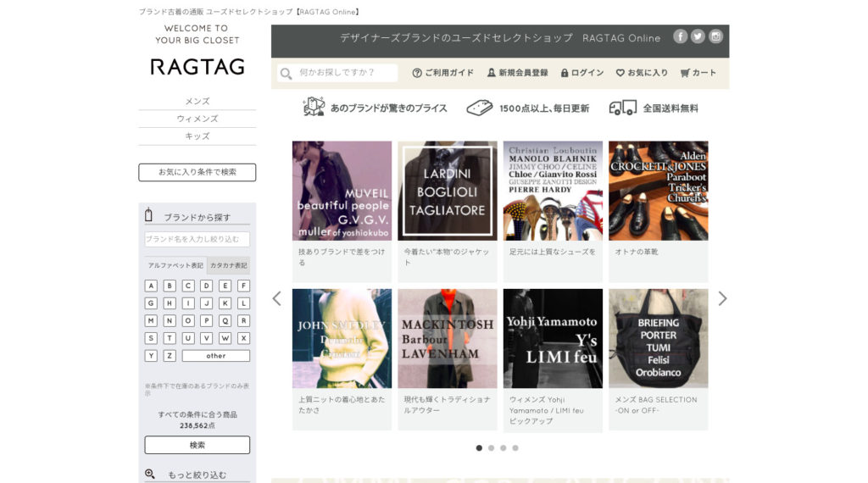This screenshot has height=483, width=868.
Task: Click the 'other' brand filter button
Action: (x=216, y=356)
